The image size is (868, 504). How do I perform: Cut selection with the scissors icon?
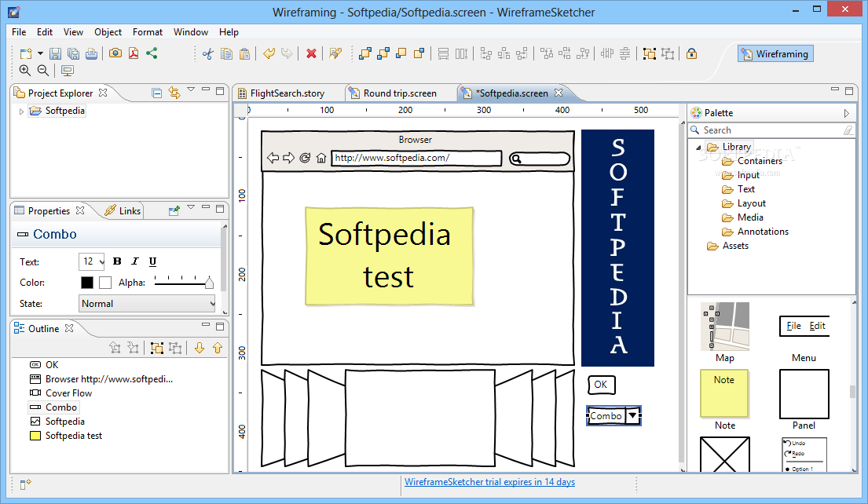click(x=207, y=53)
